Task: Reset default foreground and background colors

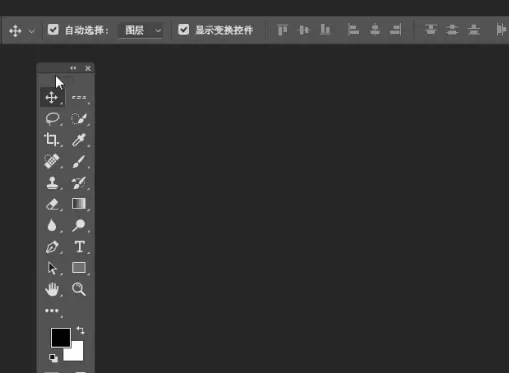Action: tap(53, 358)
